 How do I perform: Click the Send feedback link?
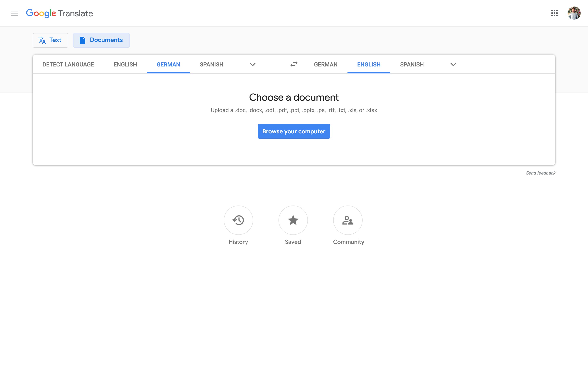(540, 173)
